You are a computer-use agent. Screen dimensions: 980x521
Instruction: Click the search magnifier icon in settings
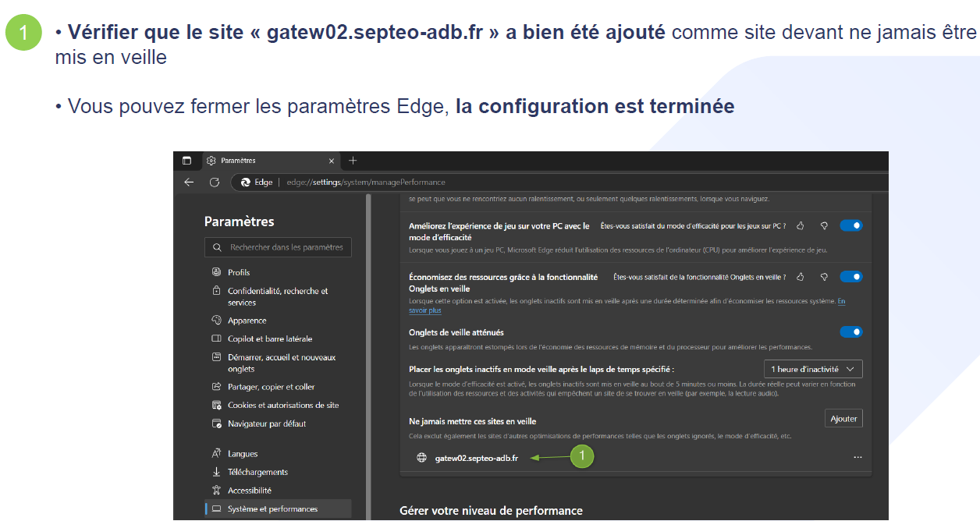217,247
